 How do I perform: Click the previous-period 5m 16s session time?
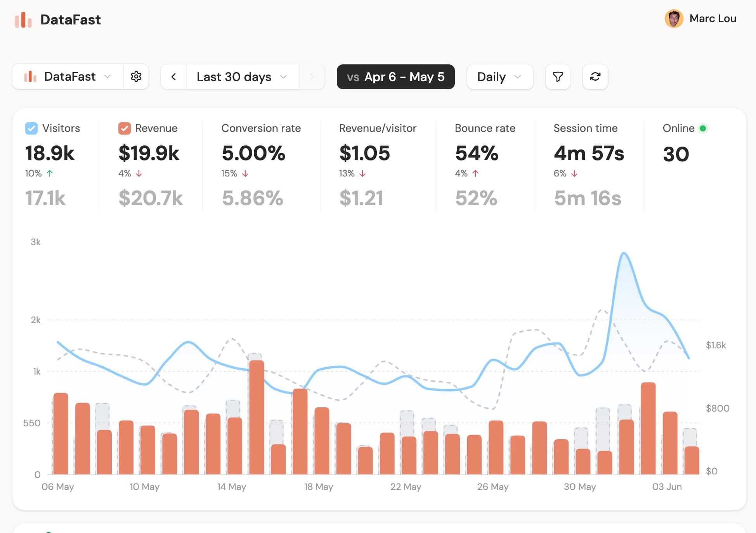[x=588, y=198]
